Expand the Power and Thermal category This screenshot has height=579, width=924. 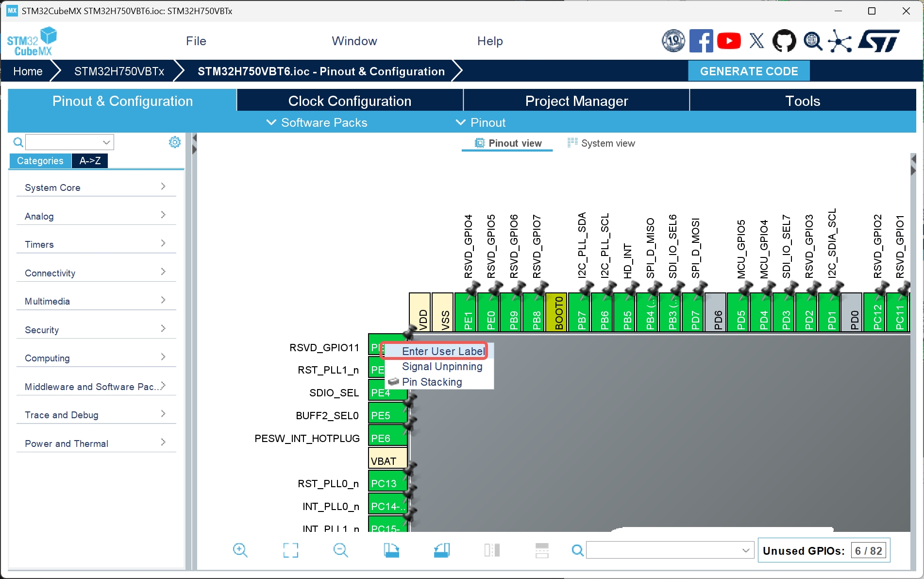click(96, 443)
